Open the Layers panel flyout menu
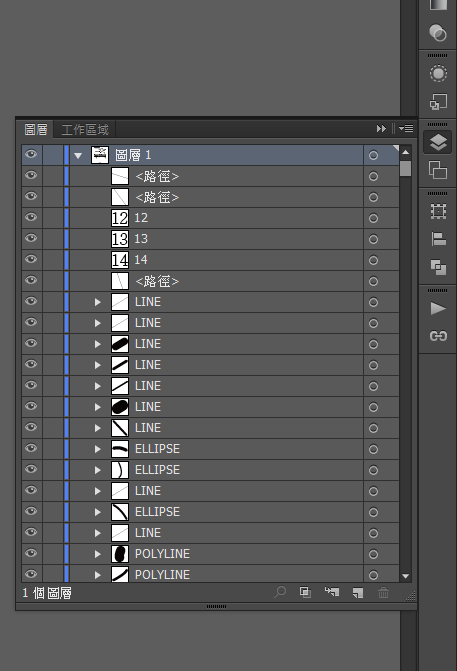The image size is (457, 671). point(406,128)
